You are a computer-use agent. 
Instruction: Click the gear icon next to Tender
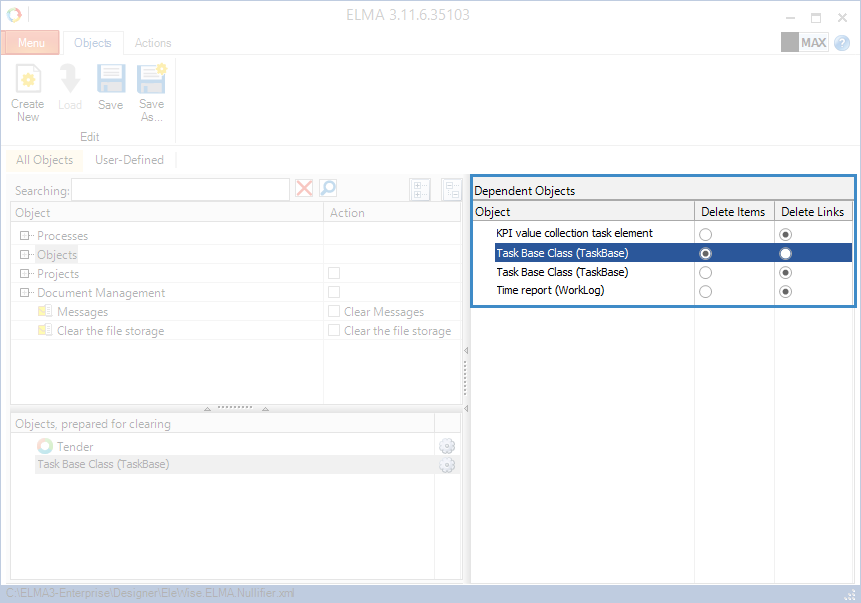point(447,447)
